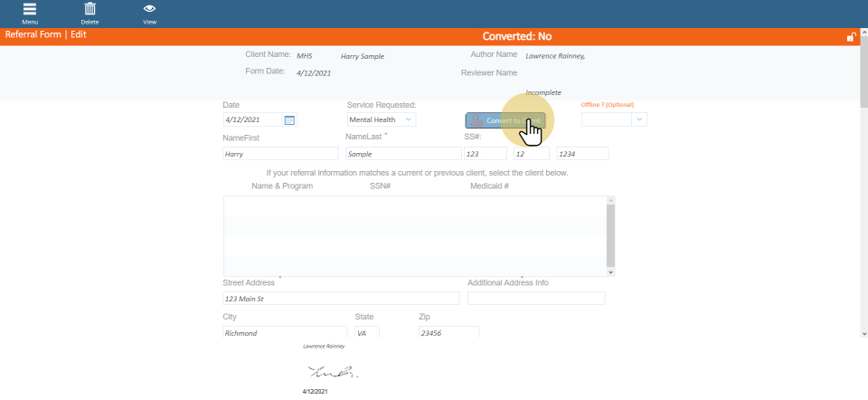Click the Zip field showing 23456
The height and width of the screenshot is (400, 868).
click(x=448, y=332)
